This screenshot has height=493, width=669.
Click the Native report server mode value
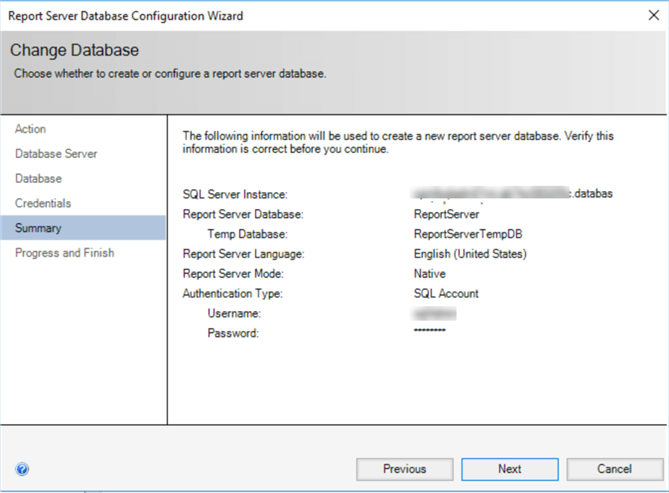[x=429, y=274]
